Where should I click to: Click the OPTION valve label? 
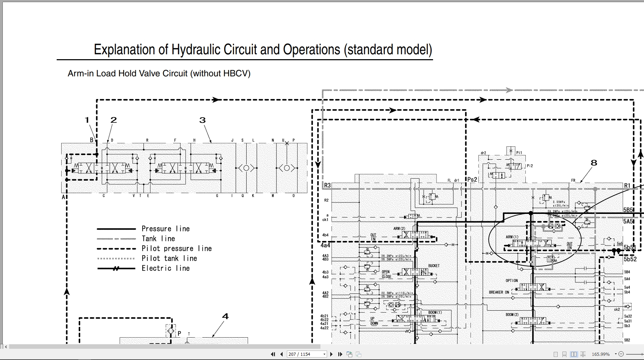(512, 281)
